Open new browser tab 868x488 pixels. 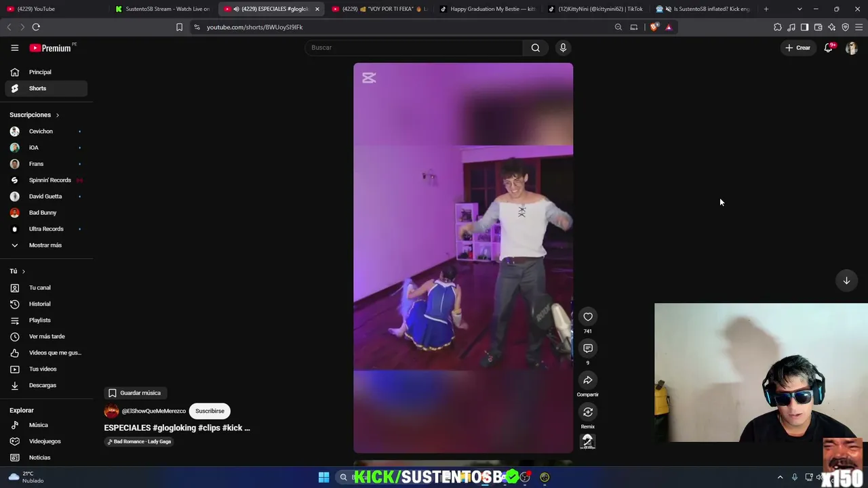pos(766,9)
